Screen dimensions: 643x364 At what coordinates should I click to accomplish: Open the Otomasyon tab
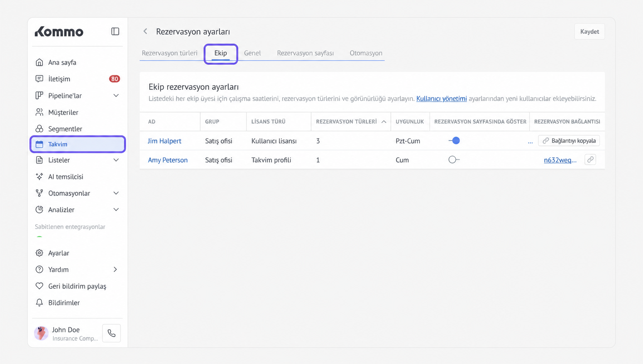366,53
